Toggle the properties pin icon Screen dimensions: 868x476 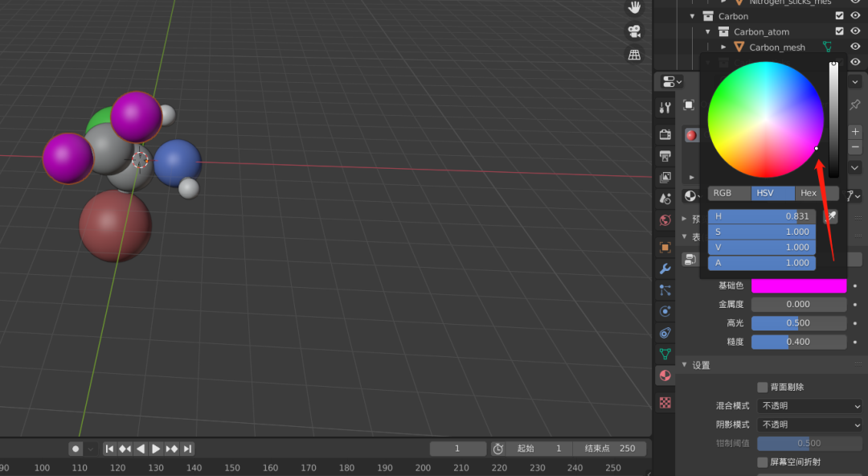pyautogui.click(x=855, y=105)
